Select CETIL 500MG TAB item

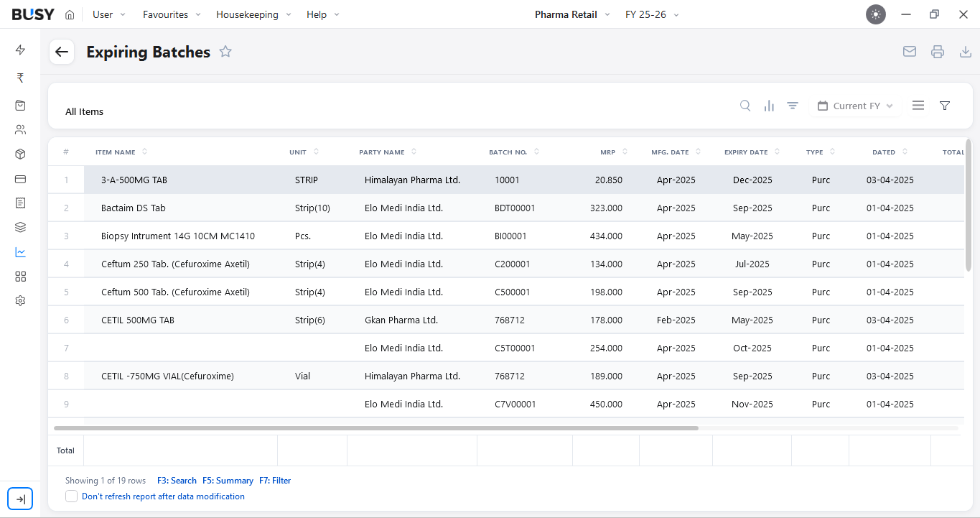coord(138,320)
